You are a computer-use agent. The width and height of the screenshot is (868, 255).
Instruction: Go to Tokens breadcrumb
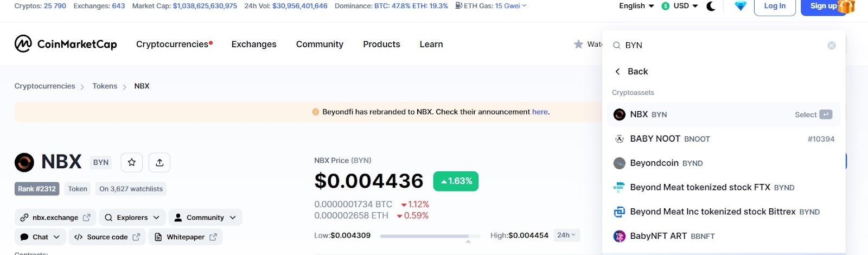click(105, 86)
